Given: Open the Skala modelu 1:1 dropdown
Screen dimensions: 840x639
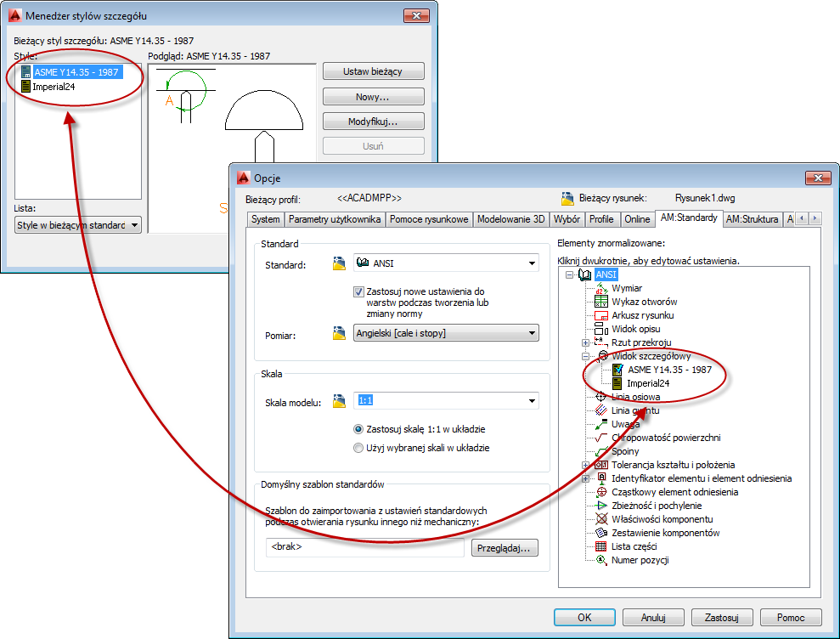Looking at the screenshot, I should [446, 400].
